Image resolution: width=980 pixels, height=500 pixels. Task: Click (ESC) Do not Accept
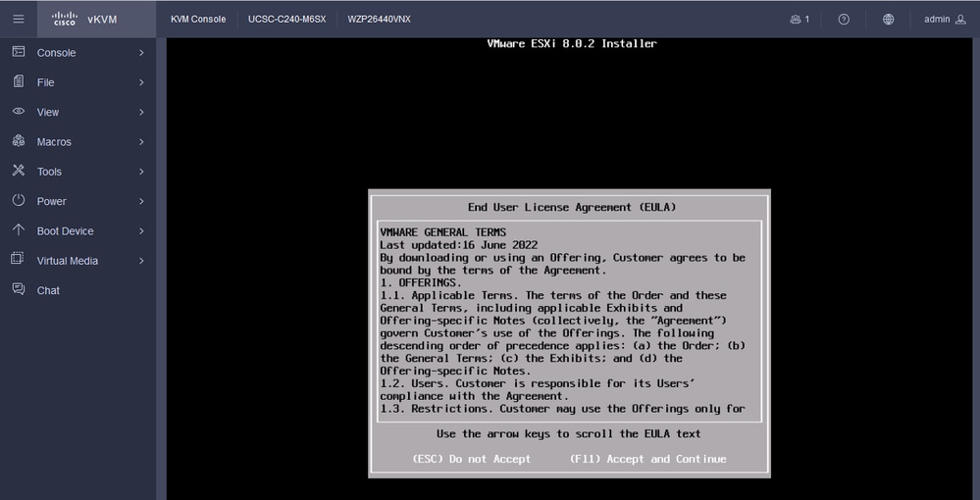point(471,459)
